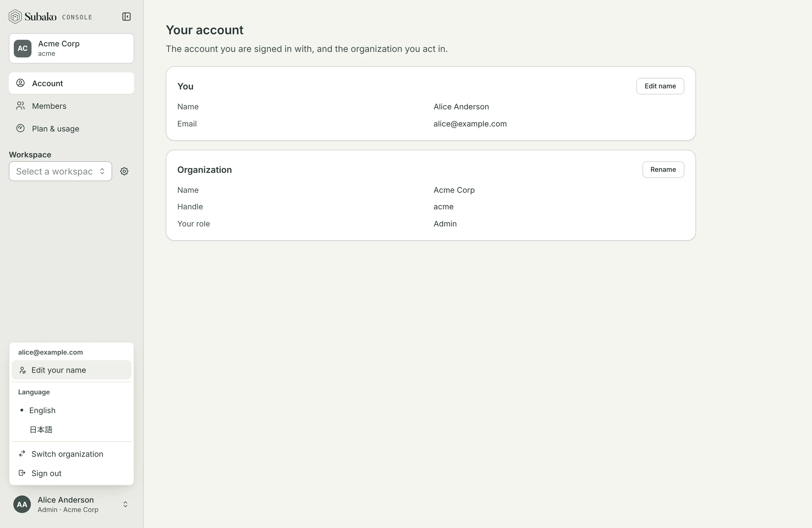Click the account description subtitle text
This screenshot has width=812, height=528.
tap(307, 49)
